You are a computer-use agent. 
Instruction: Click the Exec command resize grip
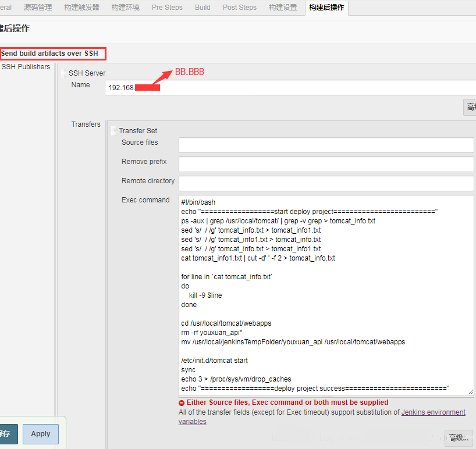[x=471, y=392]
